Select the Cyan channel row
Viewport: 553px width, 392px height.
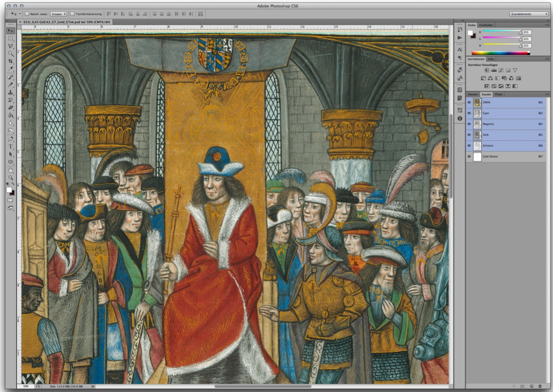click(x=506, y=113)
